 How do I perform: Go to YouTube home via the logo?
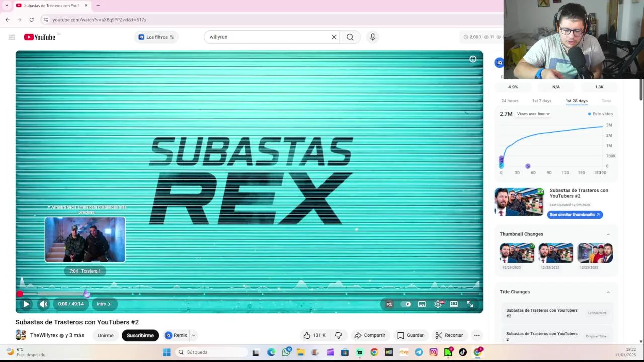[40, 37]
